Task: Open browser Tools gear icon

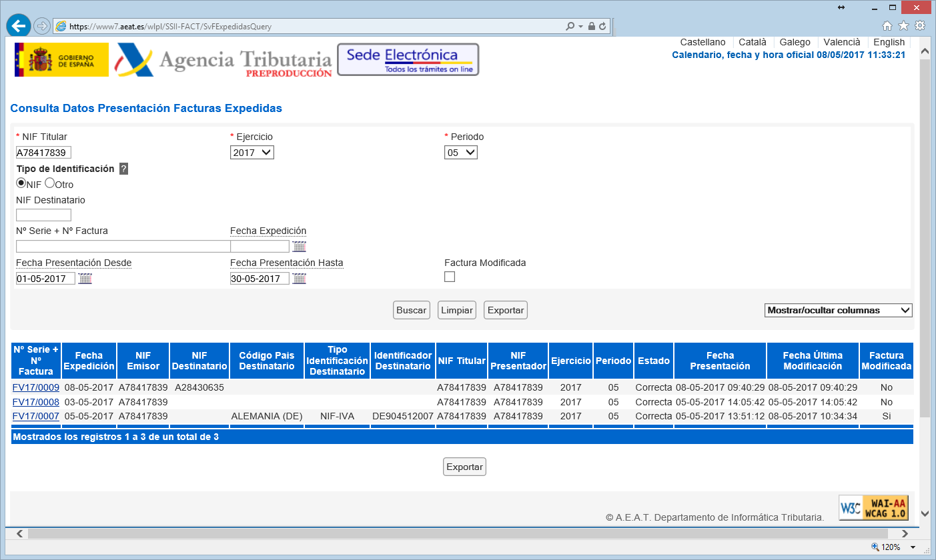Action: pos(920,26)
